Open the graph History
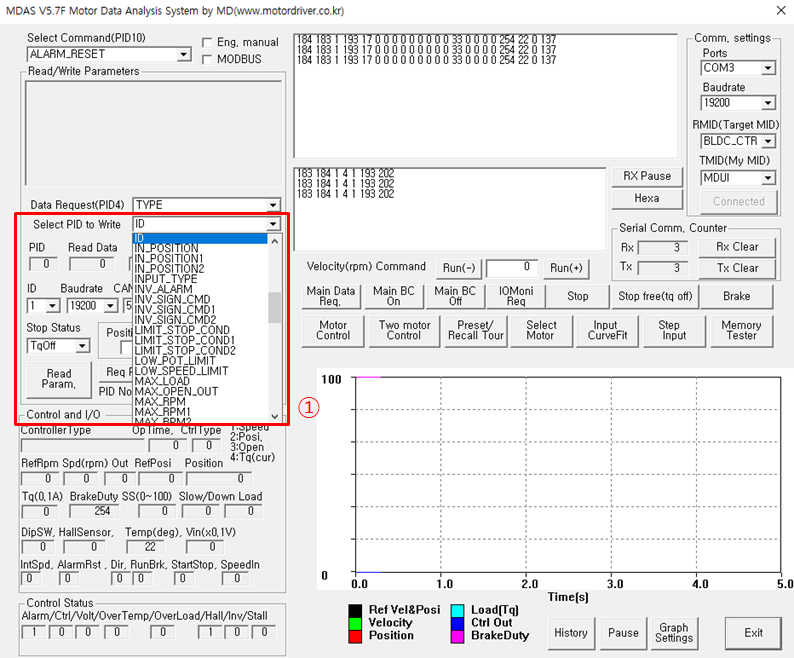794x658 pixels. [571, 633]
